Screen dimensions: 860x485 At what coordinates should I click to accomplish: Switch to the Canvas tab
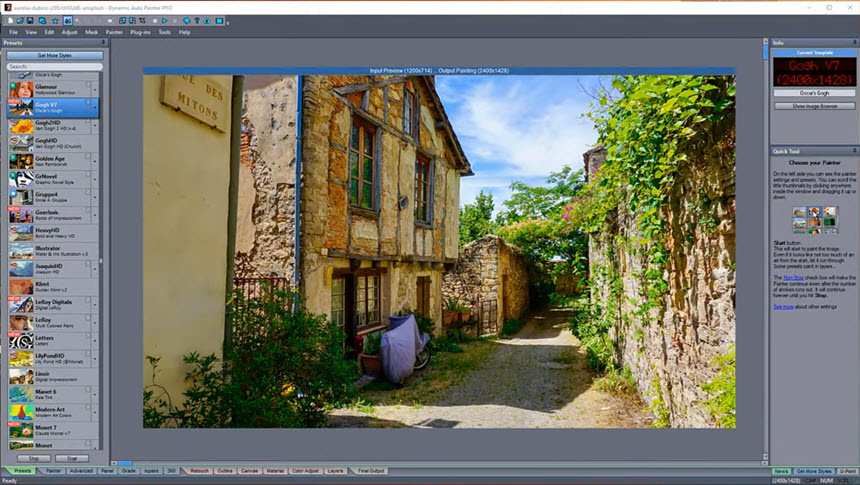[249, 470]
